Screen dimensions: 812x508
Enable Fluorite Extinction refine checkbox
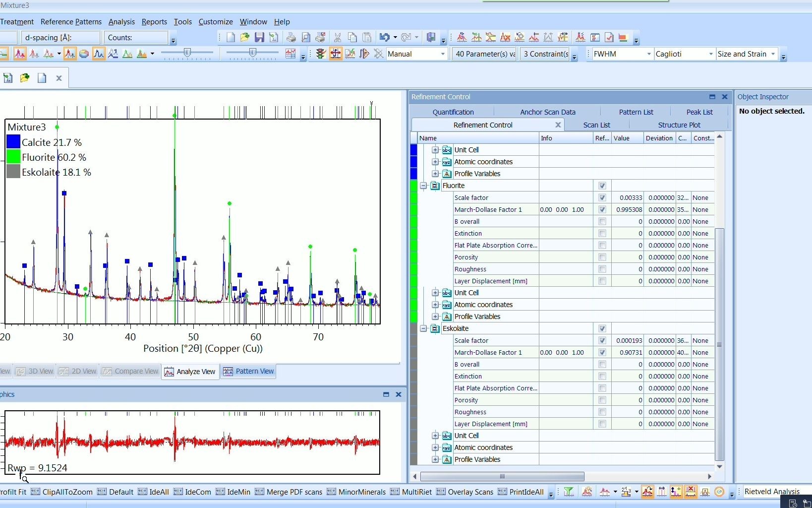602,233
